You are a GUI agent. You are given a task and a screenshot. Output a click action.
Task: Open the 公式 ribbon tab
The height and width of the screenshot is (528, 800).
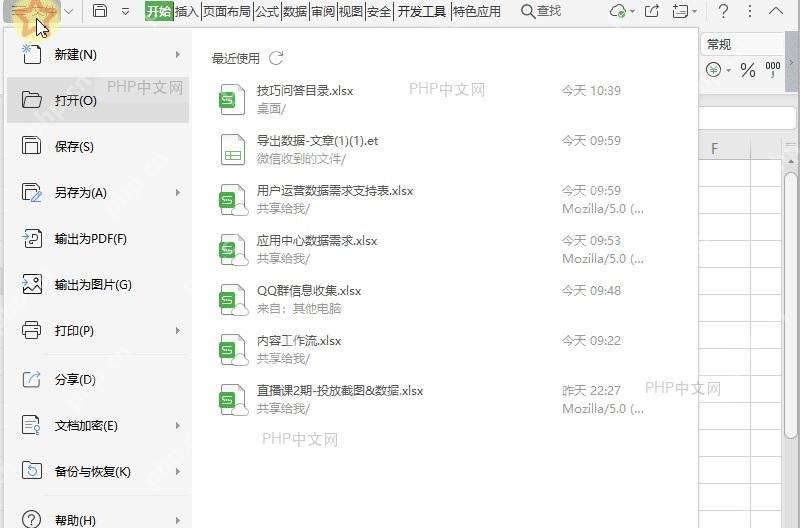267,11
